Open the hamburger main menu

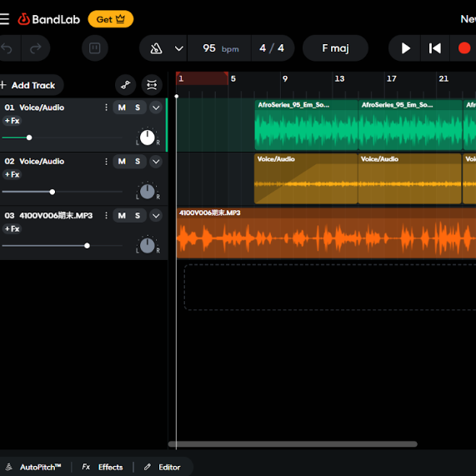[x=4, y=19]
